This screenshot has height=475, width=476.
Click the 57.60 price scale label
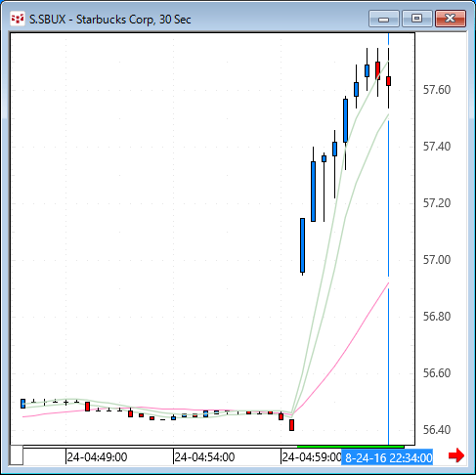pyautogui.click(x=437, y=90)
